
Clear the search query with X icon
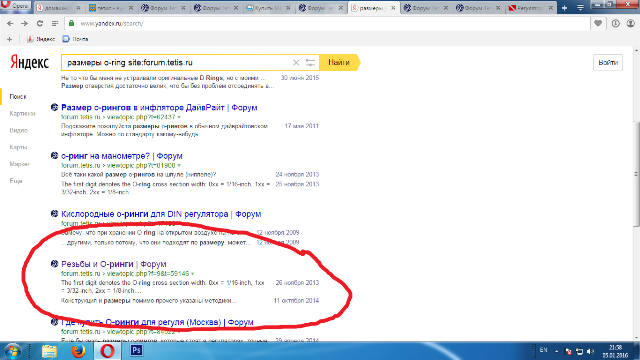click(x=296, y=62)
